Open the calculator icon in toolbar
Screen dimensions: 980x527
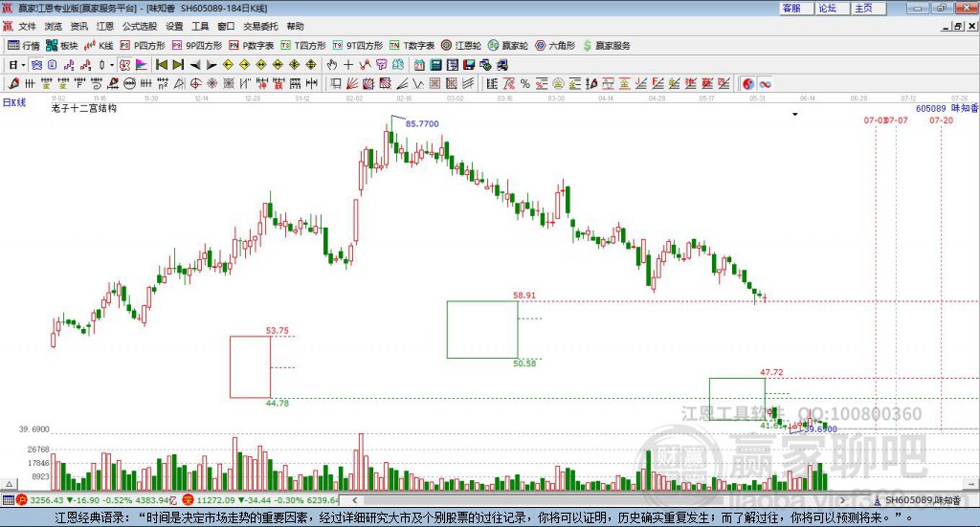pos(436,65)
